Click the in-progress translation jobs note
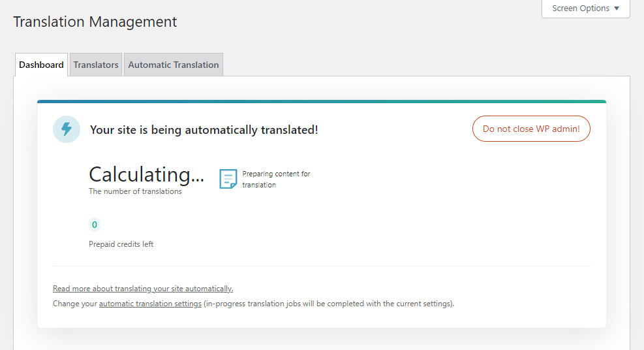The image size is (644, 350). [329, 304]
